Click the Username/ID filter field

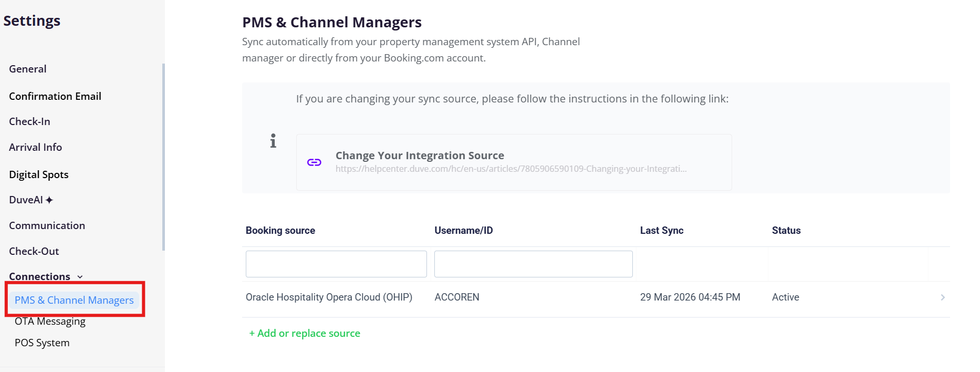[x=533, y=264]
